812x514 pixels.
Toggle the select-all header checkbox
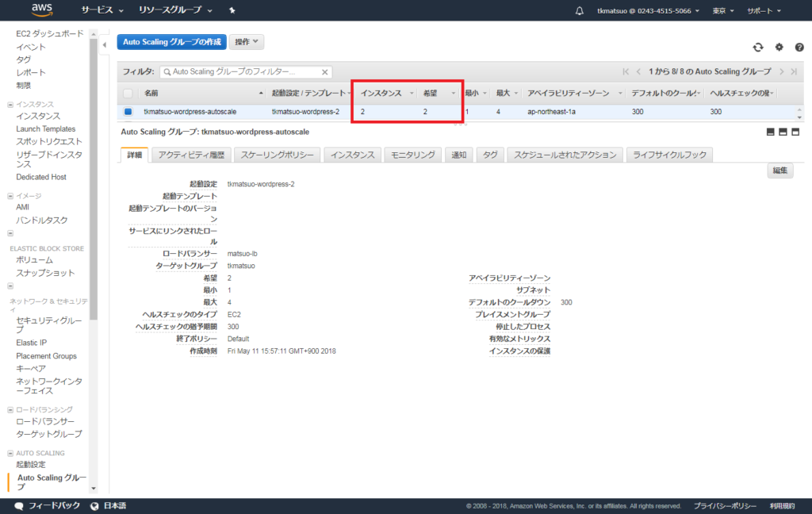pos(128,94)
